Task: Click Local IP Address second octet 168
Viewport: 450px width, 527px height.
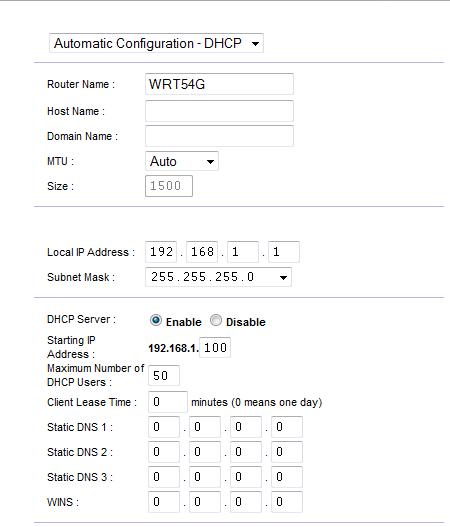Action: click(x=202, y=252)
